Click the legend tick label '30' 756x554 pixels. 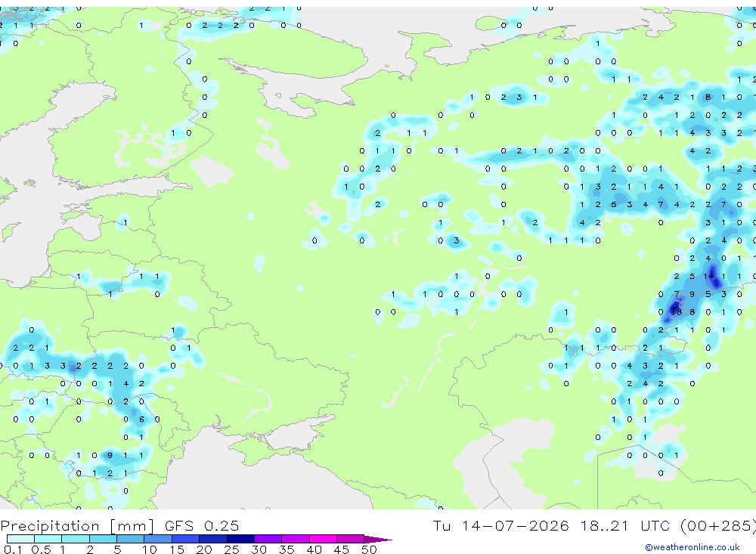259,549
